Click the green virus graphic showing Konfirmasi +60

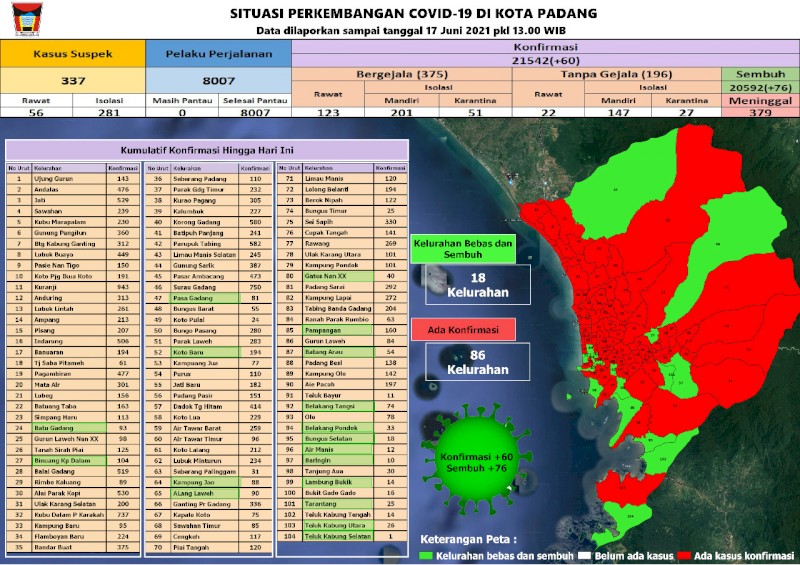click(x=477, y=459)
